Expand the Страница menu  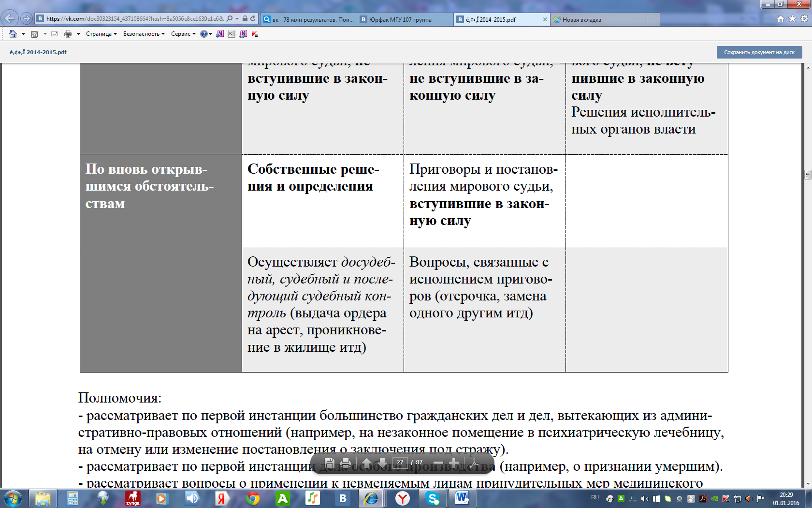[101, 34]
